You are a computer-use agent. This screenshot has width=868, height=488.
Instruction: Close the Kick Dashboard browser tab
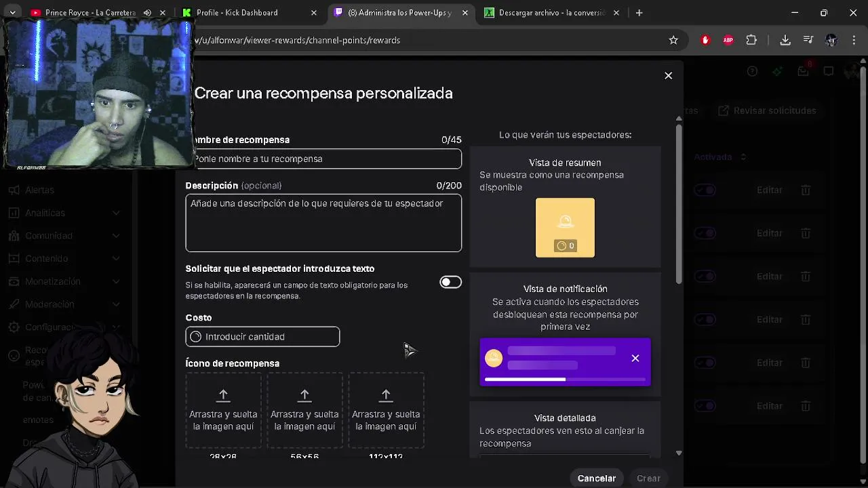tap(313, 13)
